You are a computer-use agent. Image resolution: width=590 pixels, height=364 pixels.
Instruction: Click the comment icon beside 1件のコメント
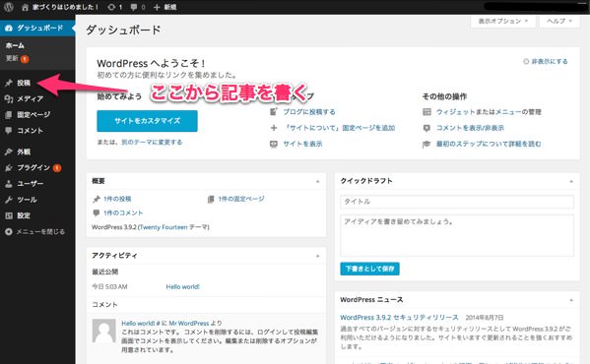[97, 213]
